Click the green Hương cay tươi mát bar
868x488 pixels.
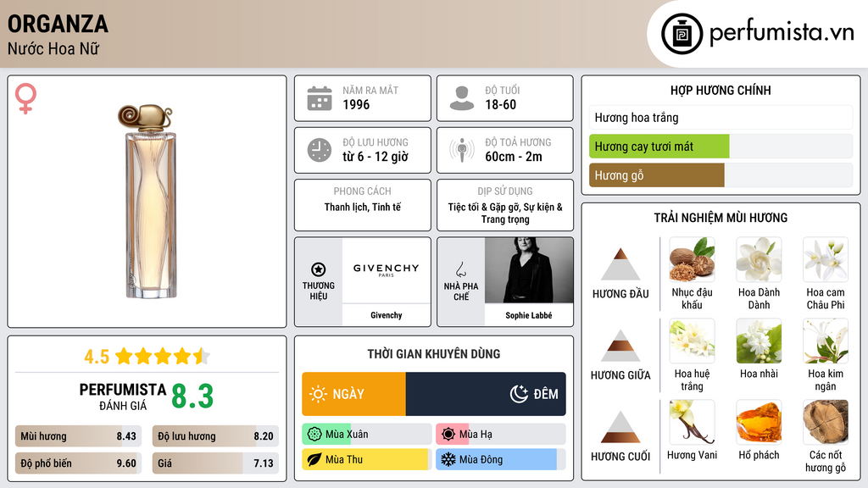659,147
